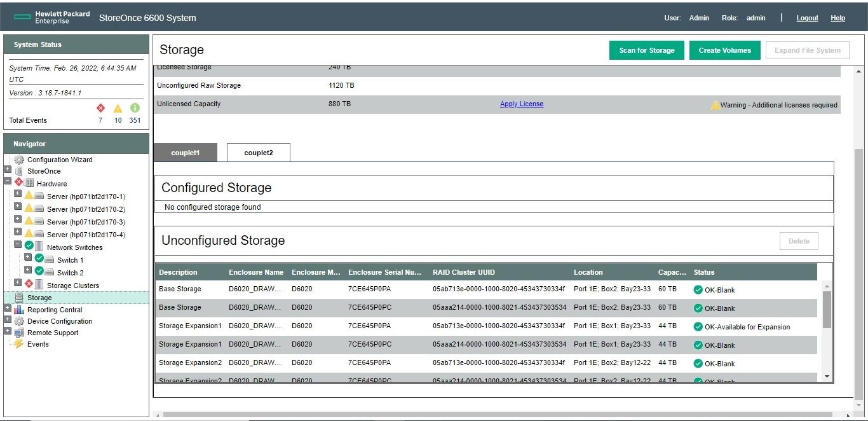Screen dimensions: 868x421
Task: Switch to the couplet1 tab
Action: click(186, 153)
